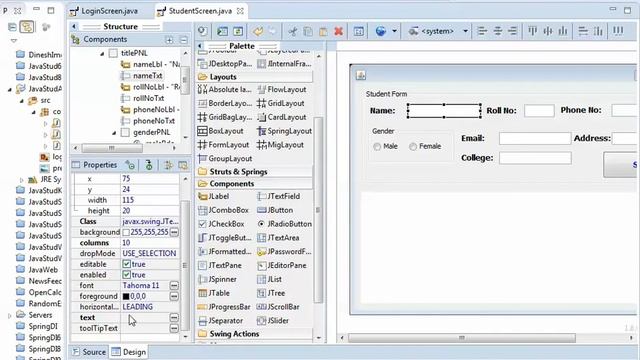
Task: Select the Male radio button in form
Action: (377, 147)
